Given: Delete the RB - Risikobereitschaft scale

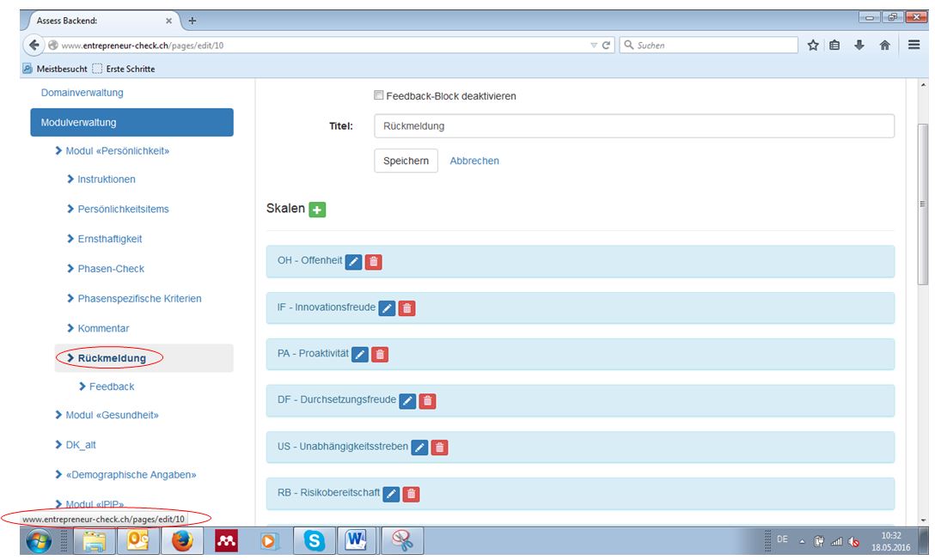Looking at the screenshot, I should coord(411,494).
